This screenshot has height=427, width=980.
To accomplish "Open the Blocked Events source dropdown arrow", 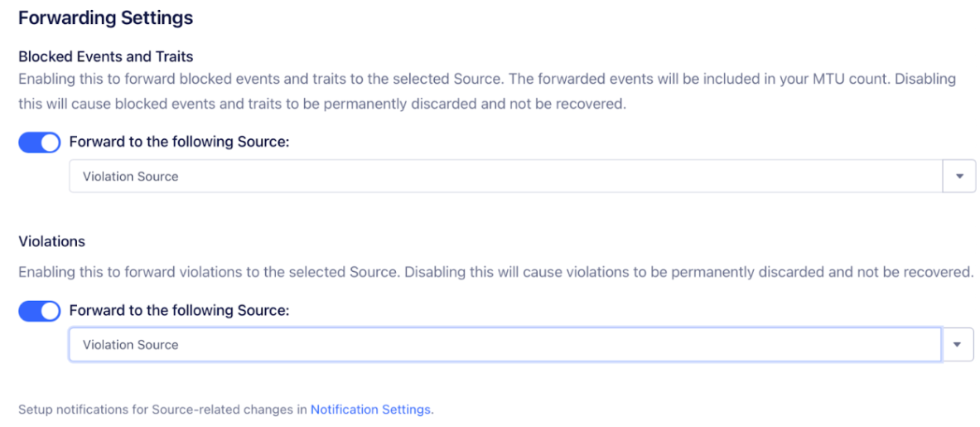I will tap(959, 176).
